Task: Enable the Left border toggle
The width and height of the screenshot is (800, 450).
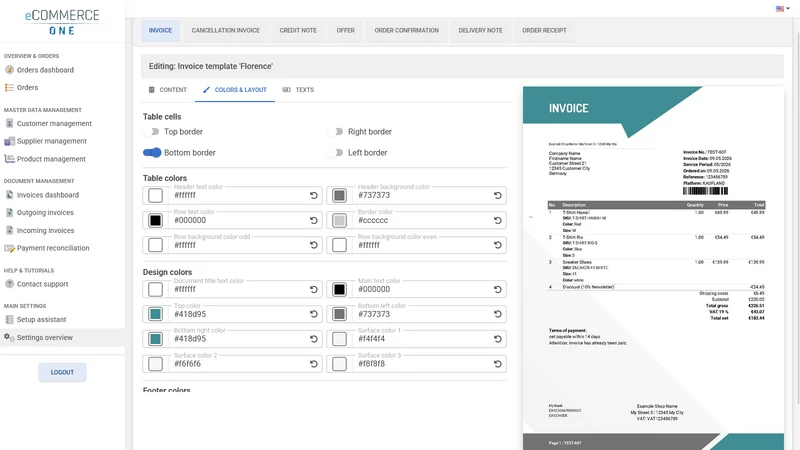Action: click(x=336, y=153)
